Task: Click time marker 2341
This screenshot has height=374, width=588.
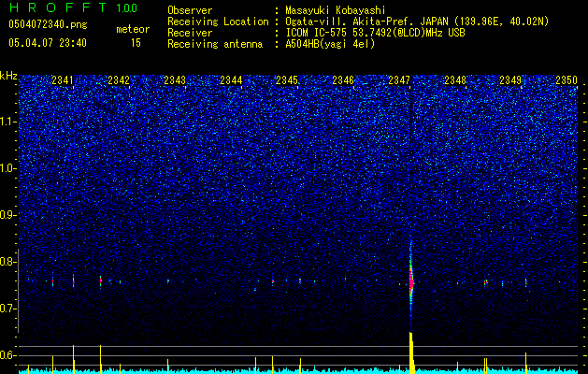Action: [63, 79]
